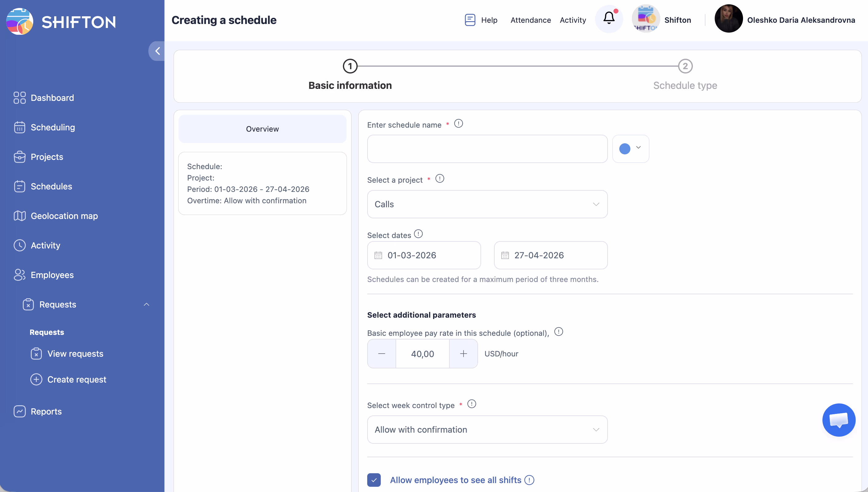Screen dimensions: 868x492
Task: Open the blue schedule color picker
Action: click(x=630, y=149)
